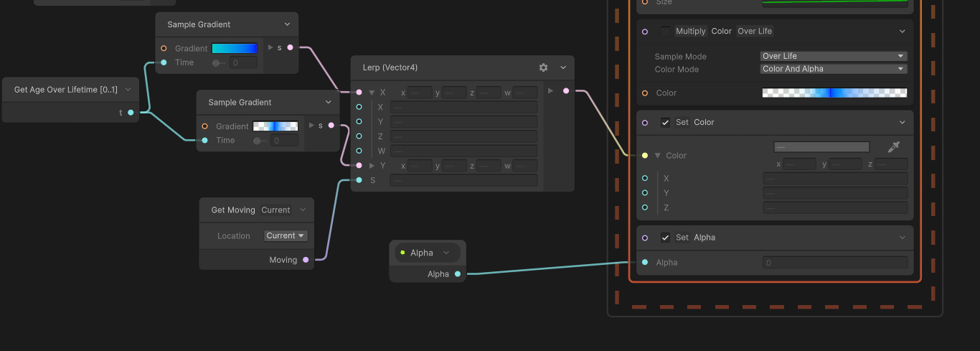Collapse the Lerp X input foldout triangle
The image size is (980, 351).
point(372,93)
